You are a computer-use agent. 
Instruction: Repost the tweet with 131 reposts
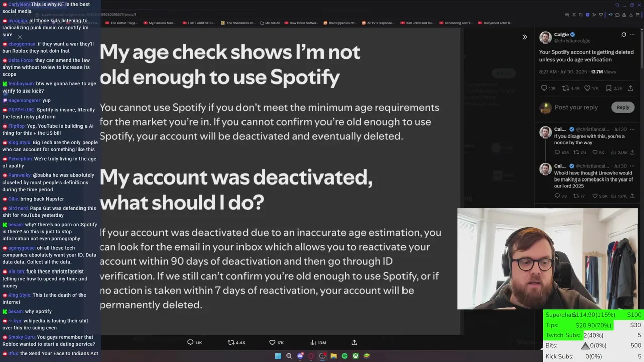[577, 152]
